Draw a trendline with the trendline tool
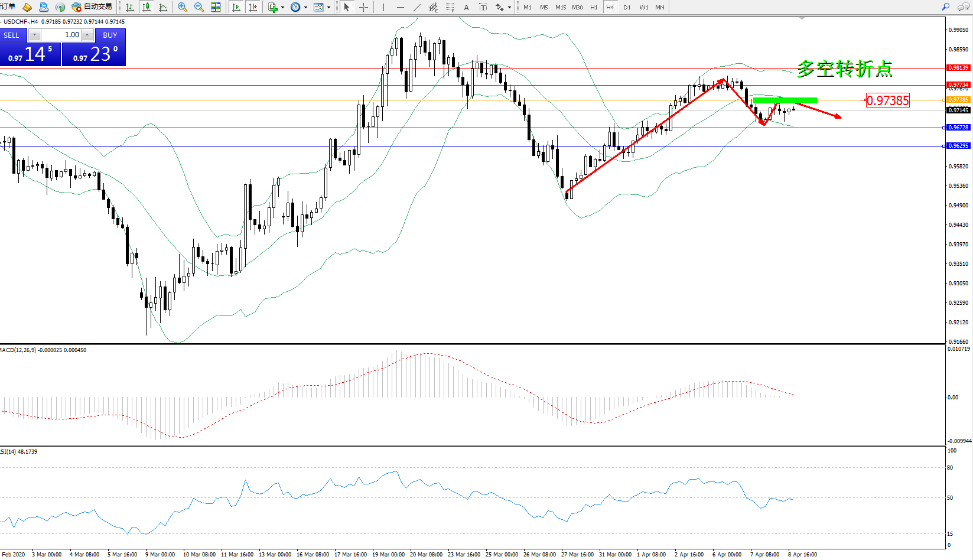 (x=417, y=7)
